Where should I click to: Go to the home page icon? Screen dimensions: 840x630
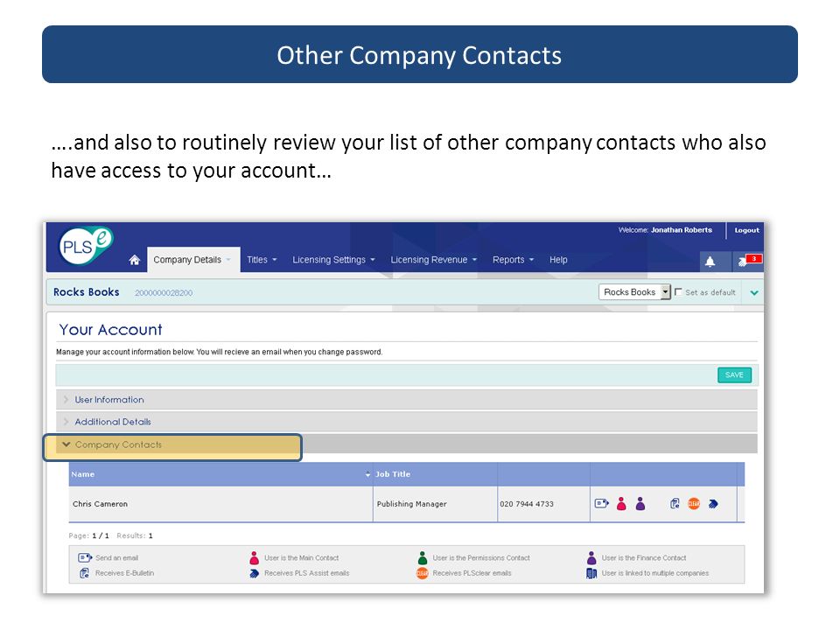tap(135, 260)
